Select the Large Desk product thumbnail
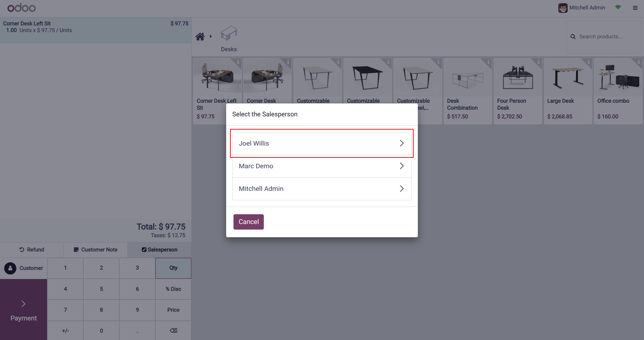The width and height of the screenshot is (644, 340). (x=568, y=78)
